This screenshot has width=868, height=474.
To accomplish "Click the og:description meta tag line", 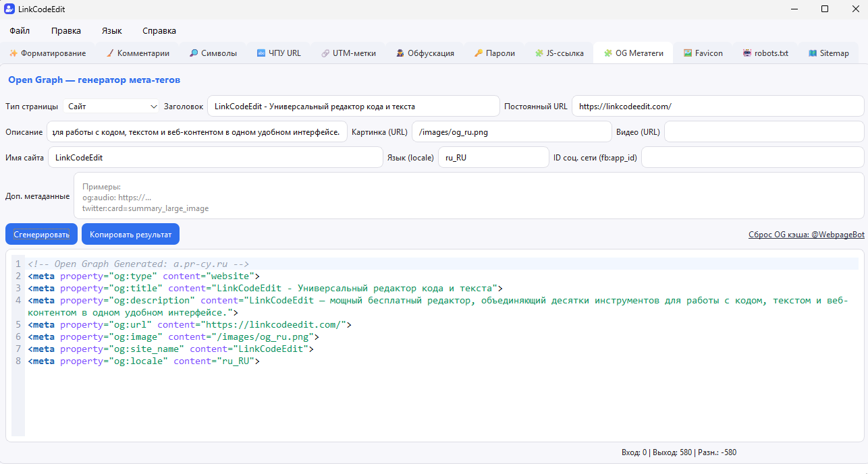I will pos(439,306).
